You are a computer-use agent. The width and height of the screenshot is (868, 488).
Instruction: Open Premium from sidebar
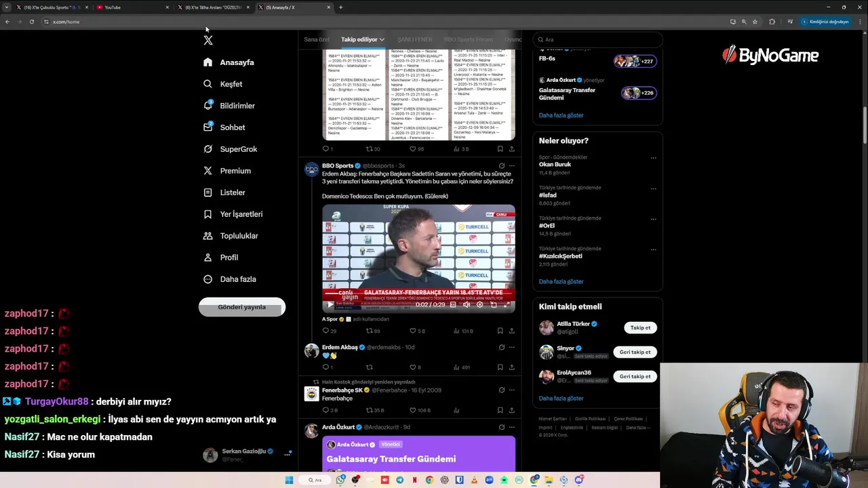[226, 171]
